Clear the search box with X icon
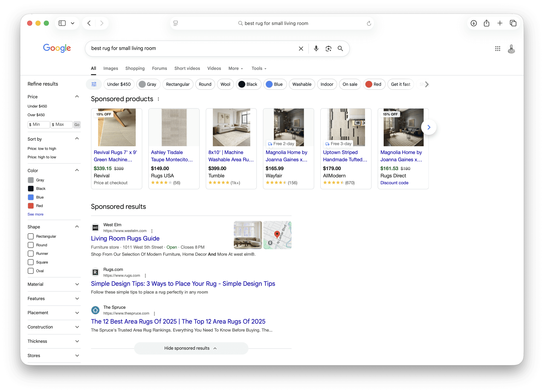The width and height of the screenshot is (544, 392). pyautogui.click(x=301, y=49)
